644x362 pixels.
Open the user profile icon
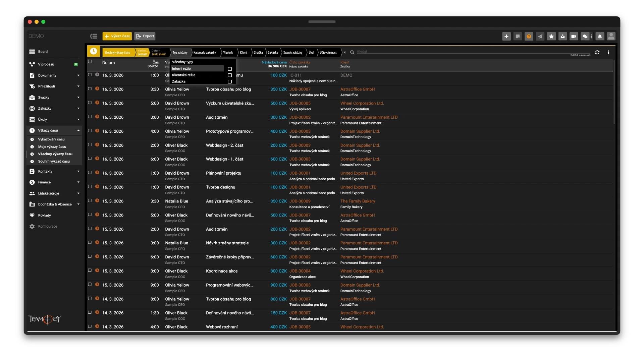tap(611, 36)
